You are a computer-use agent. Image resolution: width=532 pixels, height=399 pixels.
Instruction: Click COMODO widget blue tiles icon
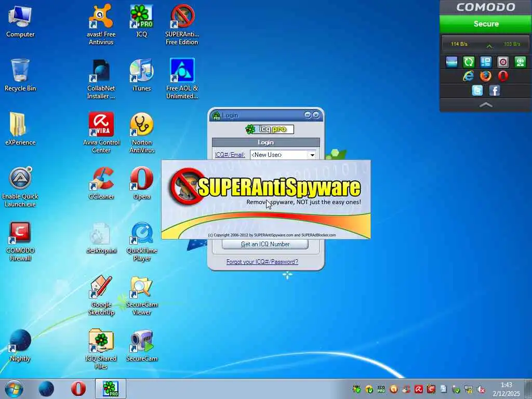tap(486, 62)
